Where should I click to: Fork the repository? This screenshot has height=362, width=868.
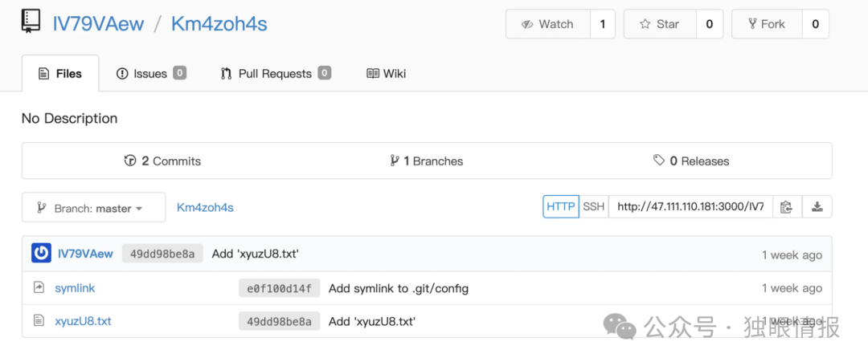(767, 24)
